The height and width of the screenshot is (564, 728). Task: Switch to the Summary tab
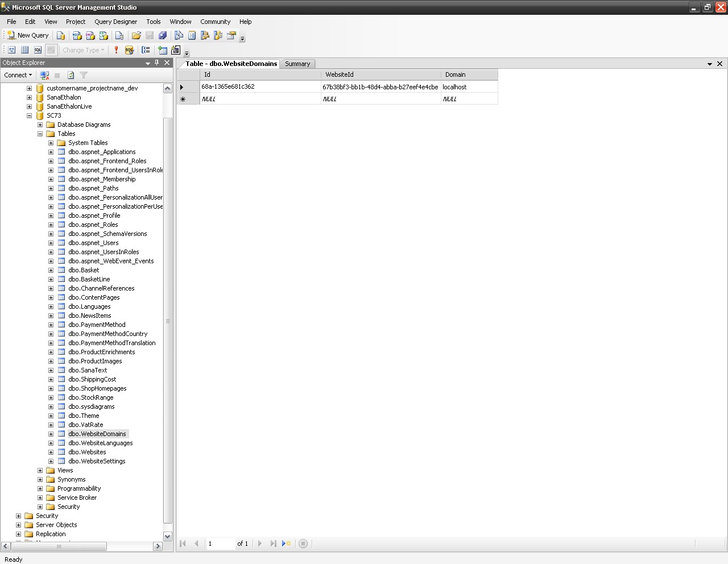point(297,64)
